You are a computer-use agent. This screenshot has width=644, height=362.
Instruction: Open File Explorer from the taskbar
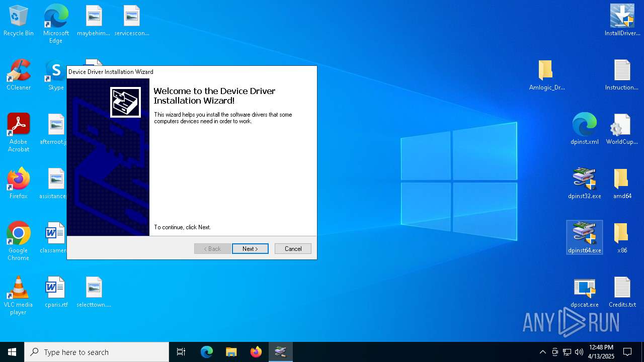(x=231, y=352)
